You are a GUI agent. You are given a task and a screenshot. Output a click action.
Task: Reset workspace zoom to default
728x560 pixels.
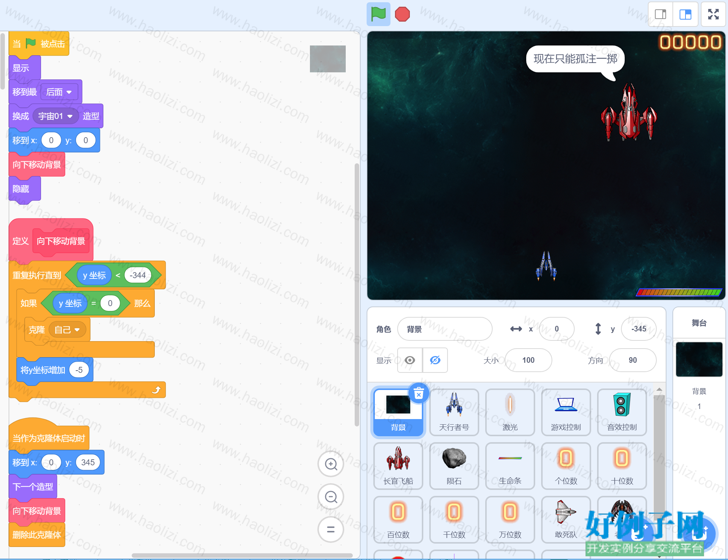[331, 529]
